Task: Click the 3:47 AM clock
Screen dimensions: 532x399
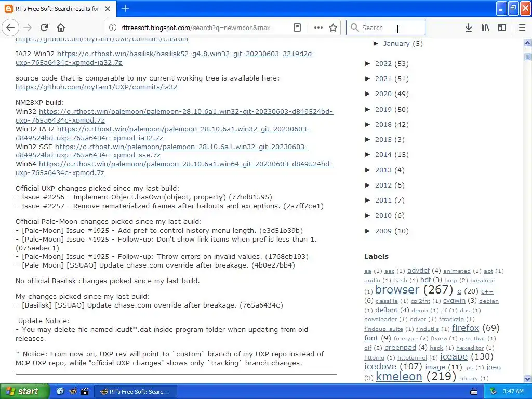Action: [x=513, y=391]
